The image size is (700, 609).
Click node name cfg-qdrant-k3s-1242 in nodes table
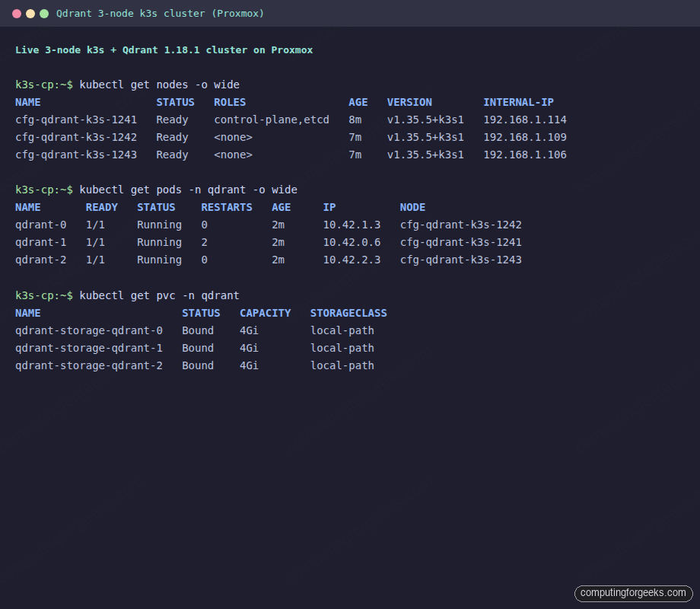[x=76, y=137]
